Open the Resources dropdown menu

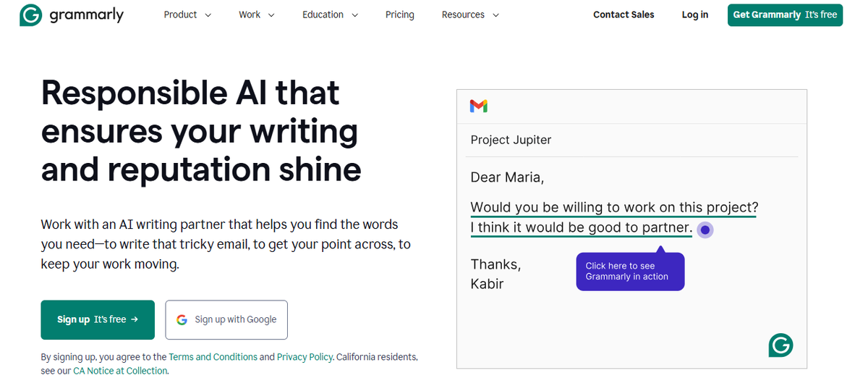tap(471, 14)
